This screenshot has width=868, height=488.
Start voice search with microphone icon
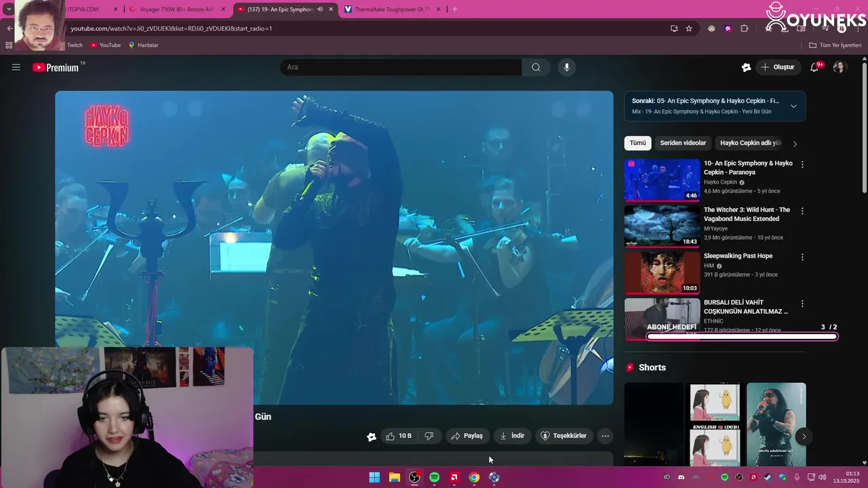[x=567, y=67]
